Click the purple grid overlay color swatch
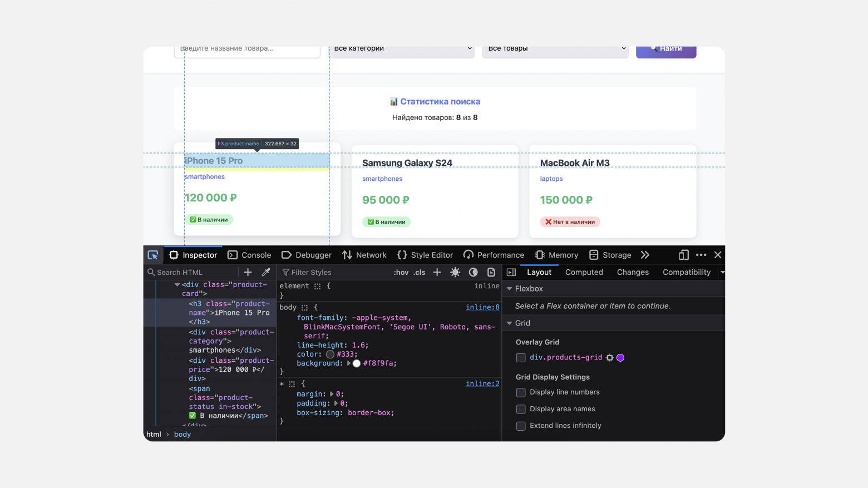868x488 pixels. pos(620,358)
